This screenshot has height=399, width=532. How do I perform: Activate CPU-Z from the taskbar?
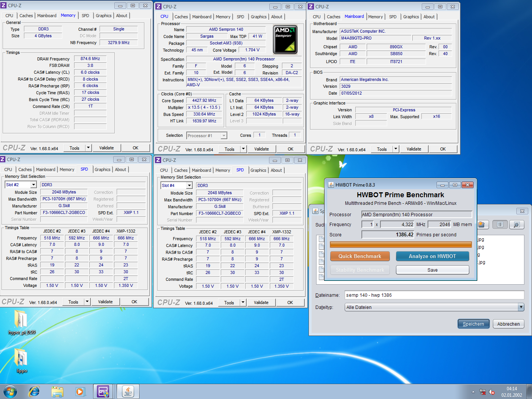(103, 391)
